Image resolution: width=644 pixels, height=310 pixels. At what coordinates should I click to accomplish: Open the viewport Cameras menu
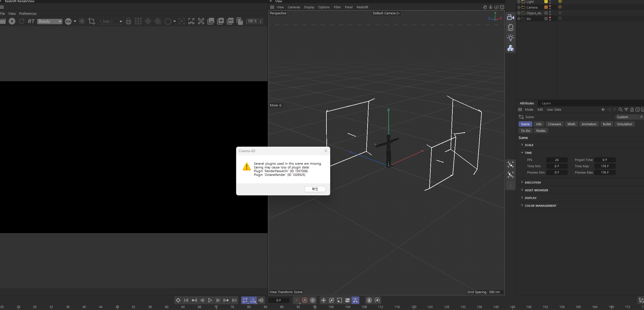click(x=294, y=7)
